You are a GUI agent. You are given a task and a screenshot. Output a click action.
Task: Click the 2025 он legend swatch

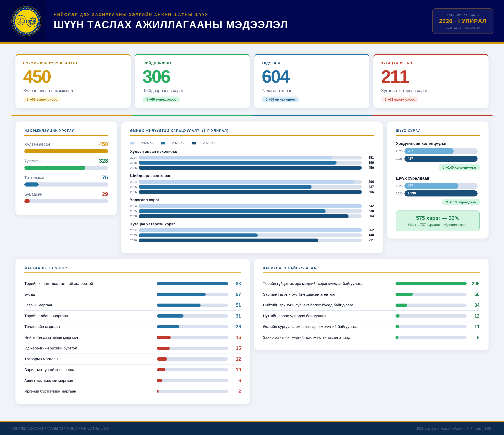(163, 143)
